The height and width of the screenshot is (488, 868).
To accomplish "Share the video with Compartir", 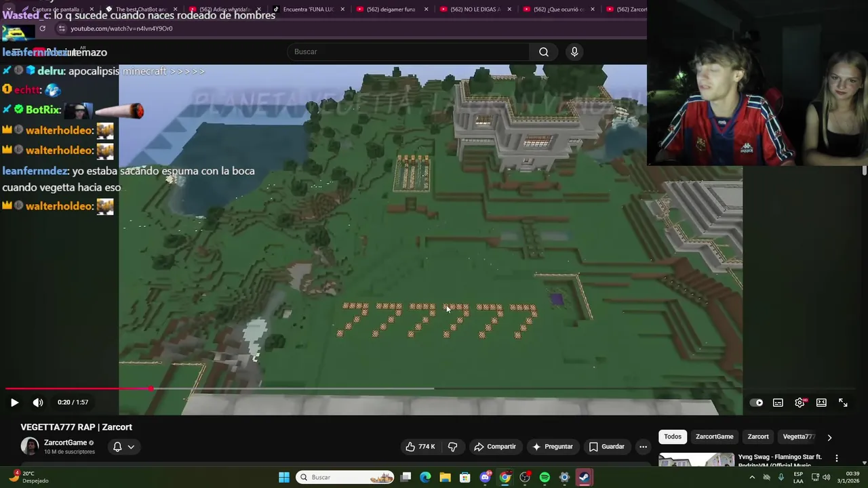I will click(495, 447).
